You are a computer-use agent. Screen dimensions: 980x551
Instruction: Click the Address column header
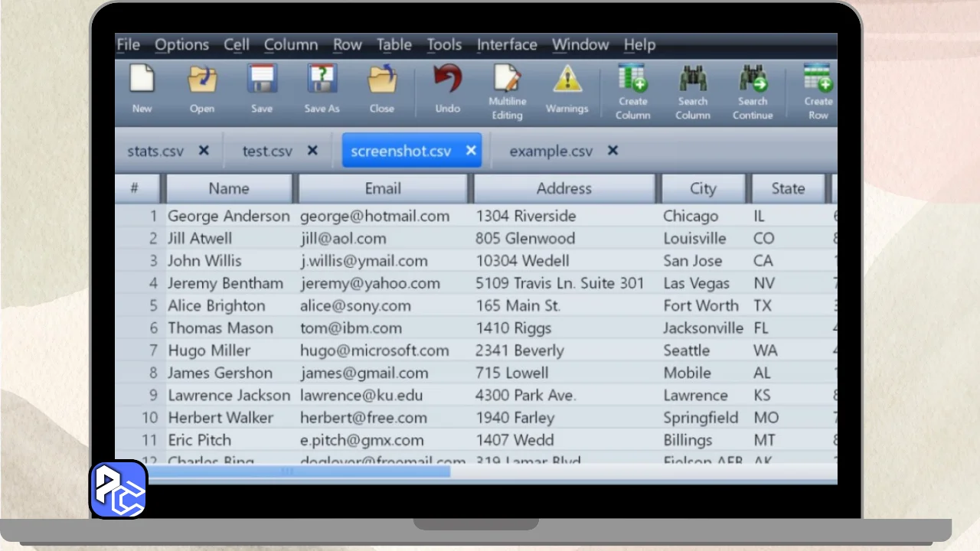(564, 188)
